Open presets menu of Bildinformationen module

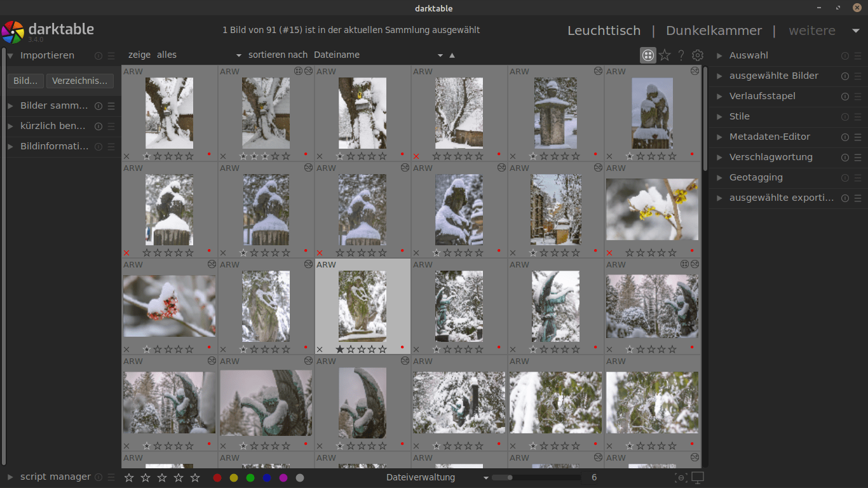pyautogui.click(x=111, y=147)
